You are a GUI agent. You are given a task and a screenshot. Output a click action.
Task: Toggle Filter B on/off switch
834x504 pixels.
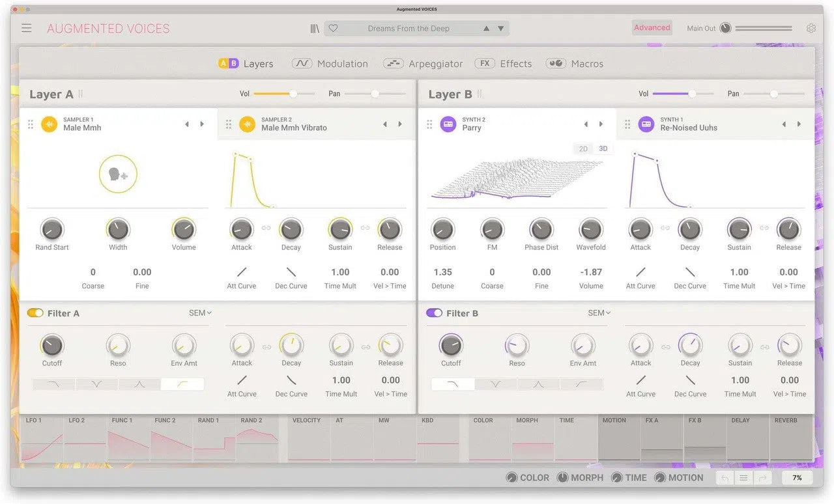point(434,313)
